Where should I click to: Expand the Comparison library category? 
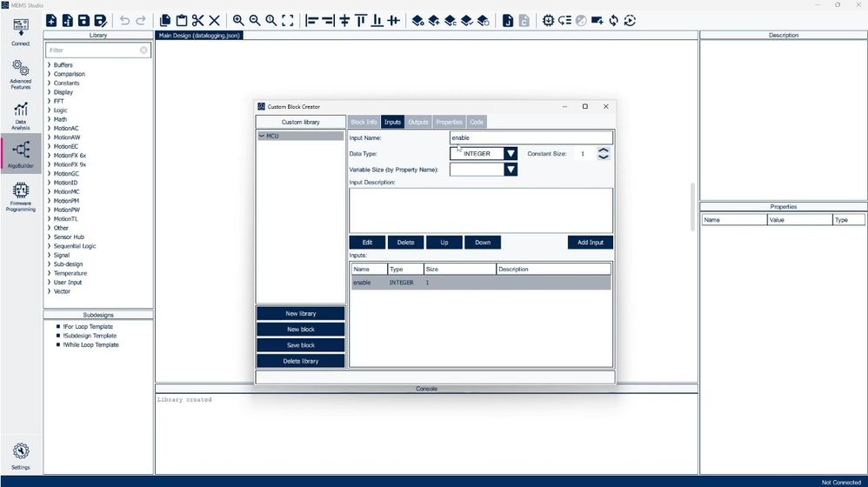[x=49, y=74]
